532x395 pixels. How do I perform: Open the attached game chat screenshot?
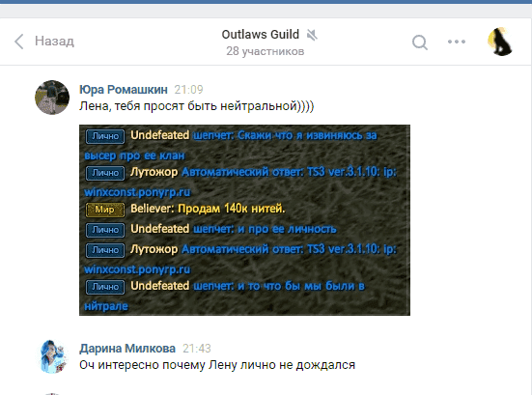pos(244,220)
